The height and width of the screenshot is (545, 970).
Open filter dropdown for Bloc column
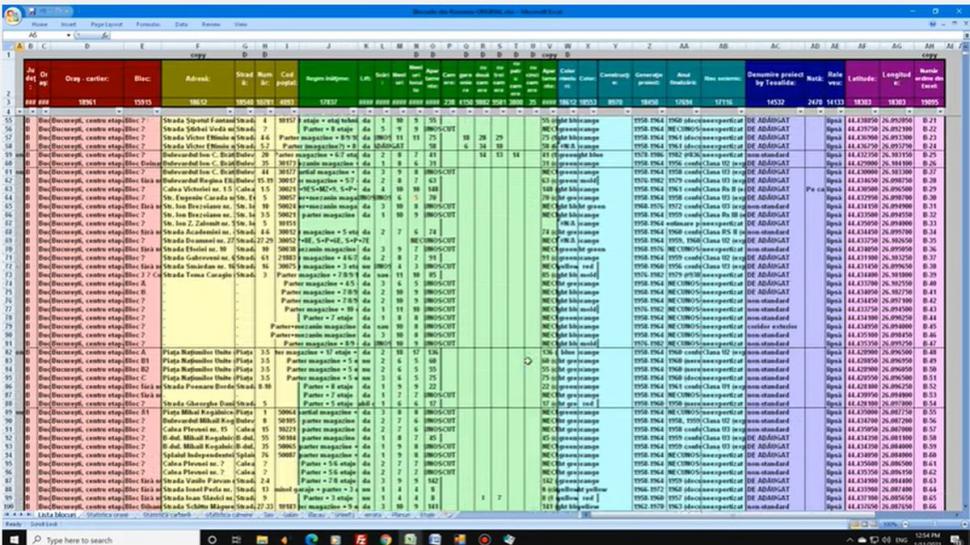[157, 111]
